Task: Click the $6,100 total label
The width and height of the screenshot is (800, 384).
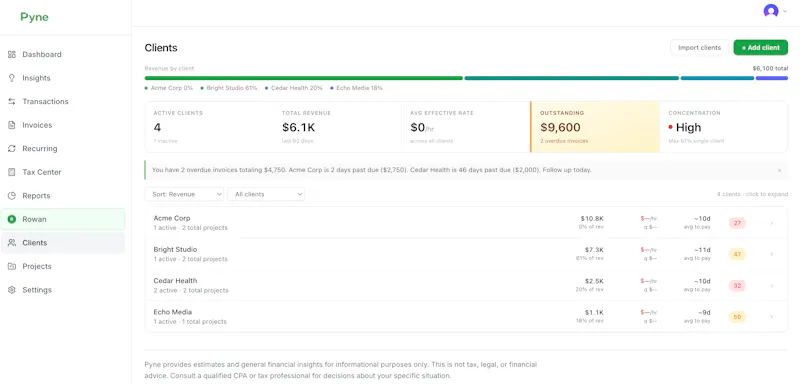Action: [x=770, y=68]
